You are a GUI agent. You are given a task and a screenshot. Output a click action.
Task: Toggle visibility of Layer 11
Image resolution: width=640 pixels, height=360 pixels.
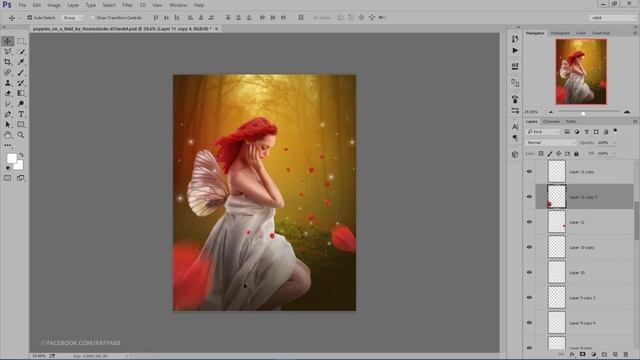coord(529,222)
